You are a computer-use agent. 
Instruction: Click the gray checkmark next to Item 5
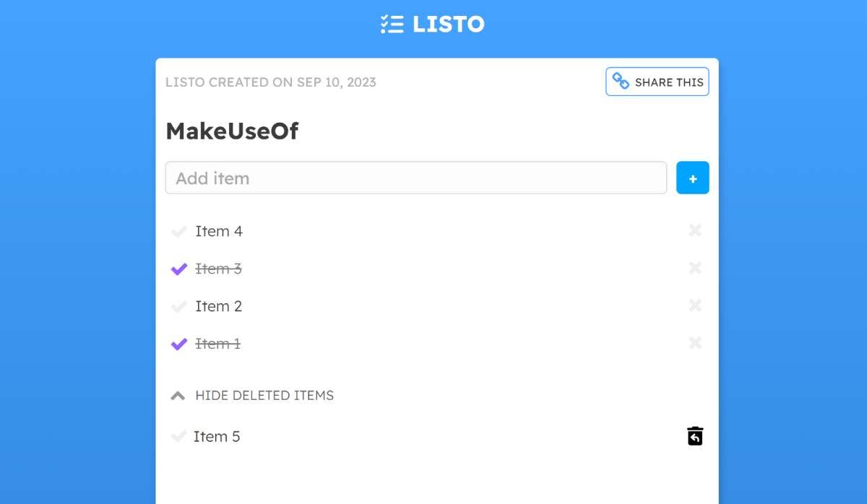[x=178, y=435]
